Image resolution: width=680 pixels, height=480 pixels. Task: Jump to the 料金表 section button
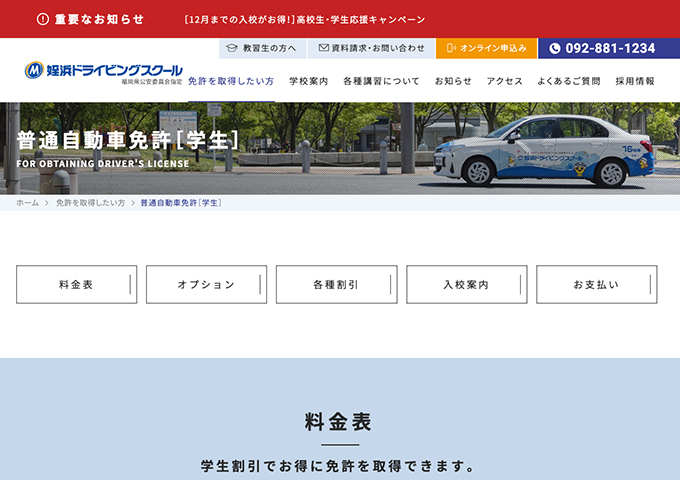76,284
